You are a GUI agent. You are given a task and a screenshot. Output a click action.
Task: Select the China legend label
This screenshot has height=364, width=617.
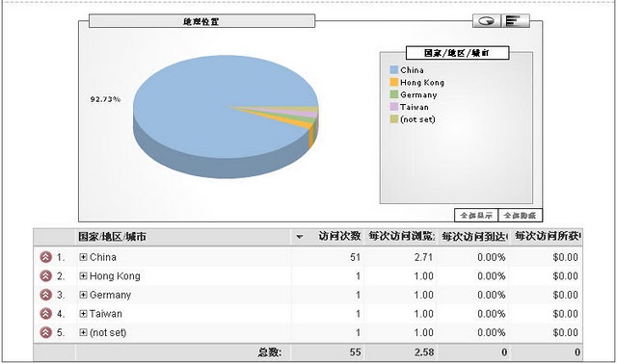(x=412, y=70)
